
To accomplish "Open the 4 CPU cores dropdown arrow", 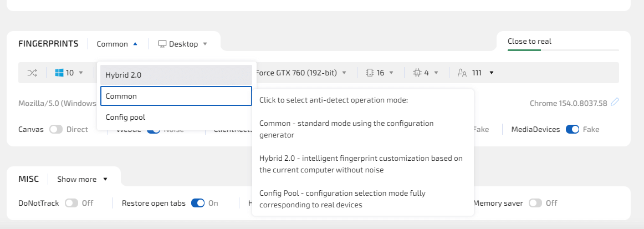I will (436, 73).
